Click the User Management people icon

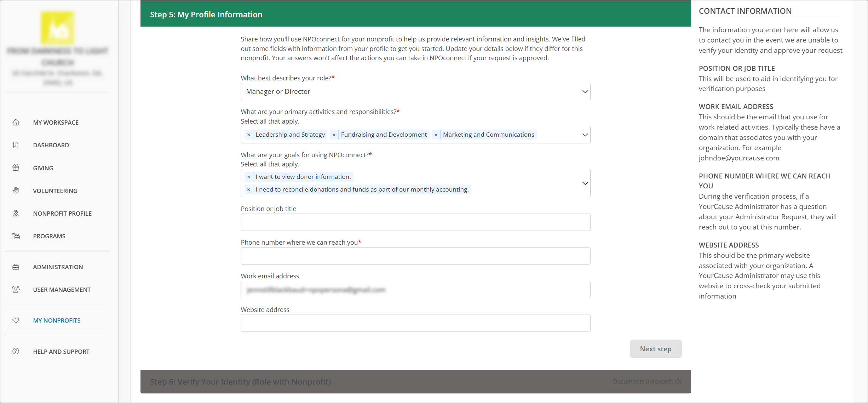(x=16, y=290)
